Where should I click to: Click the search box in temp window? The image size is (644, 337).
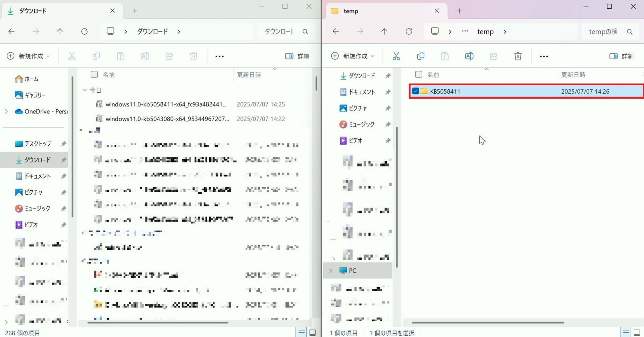click(x=604, y=32)
